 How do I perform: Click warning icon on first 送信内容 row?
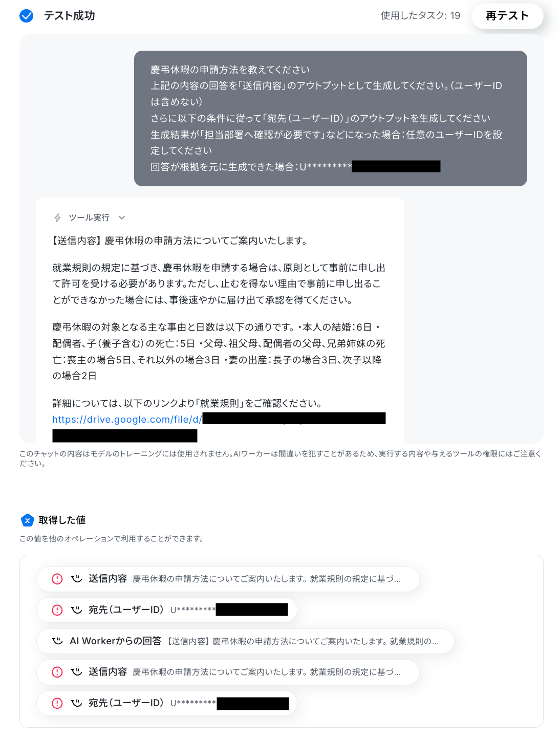tap(57, 579)
